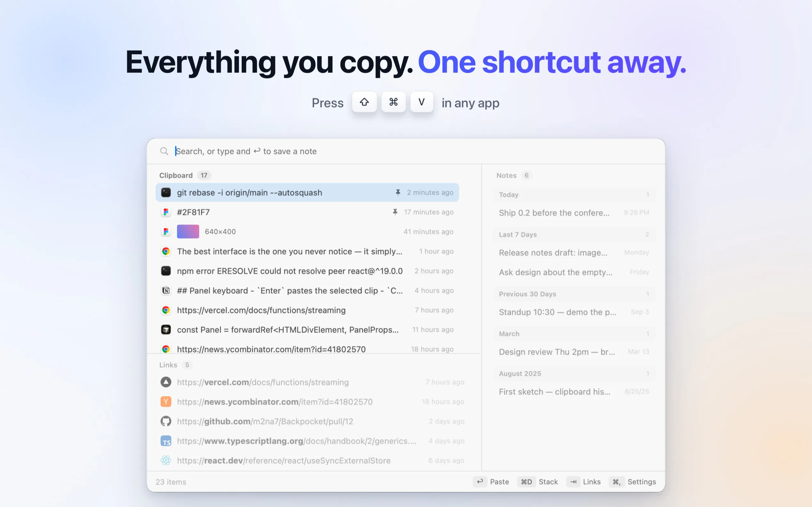The height and width of the screenshot is (507, 812).
Task: Collapse the Last 7 Days notes group
Action: coord(574,235)
